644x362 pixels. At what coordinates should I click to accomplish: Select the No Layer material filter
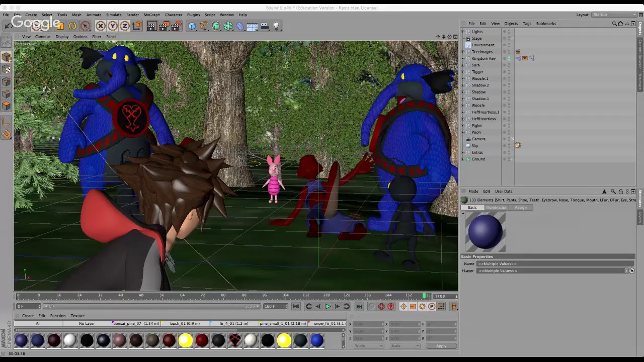87,324
